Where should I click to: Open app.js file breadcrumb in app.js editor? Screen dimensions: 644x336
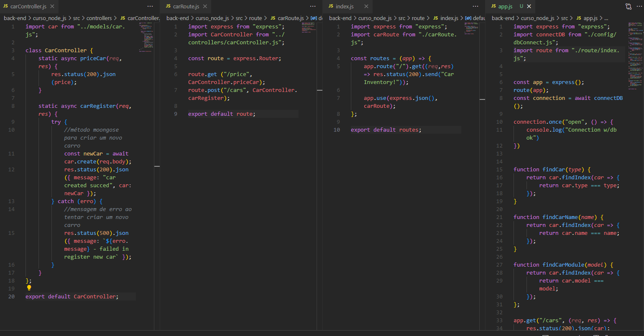pyautogui.click(x=591, y=18)
